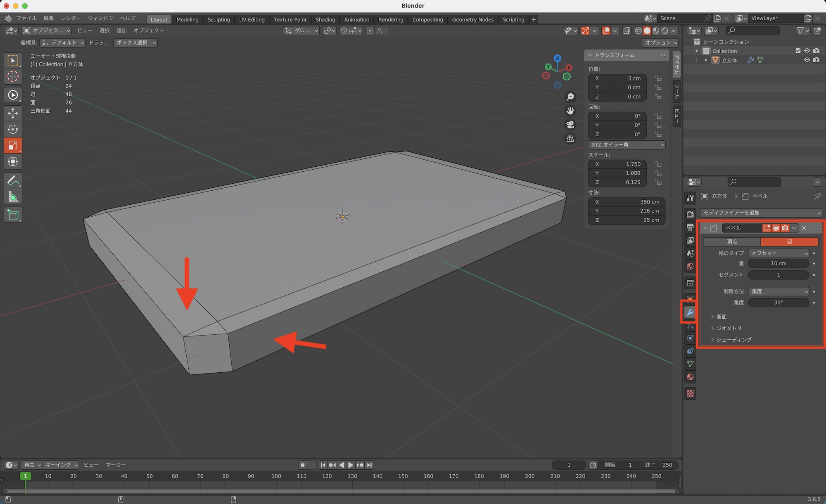826x504 pixels.
Task: Select the Measure tool
Action: click(13, 197)
